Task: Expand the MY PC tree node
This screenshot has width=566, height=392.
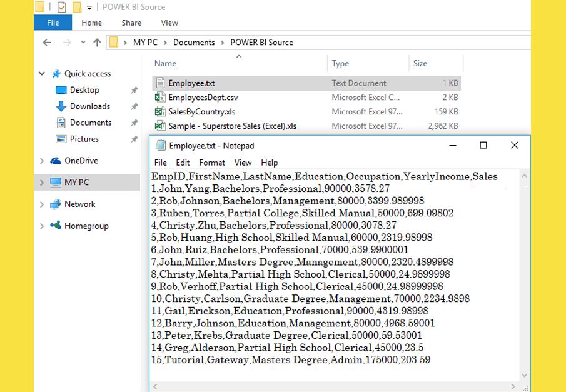Action: point(42,183)
